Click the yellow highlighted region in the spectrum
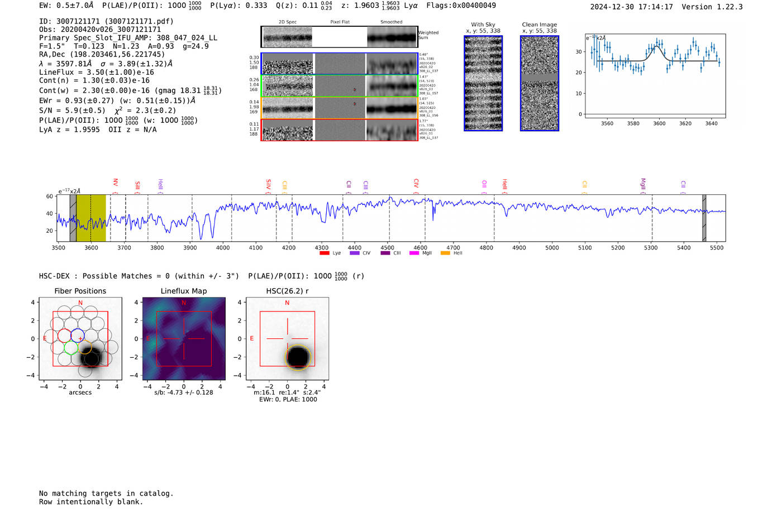The image size is (782, 532). pyautogui.click(x=91, y=218)
